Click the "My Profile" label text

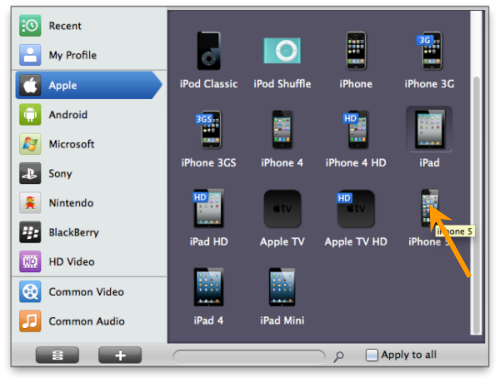[73, 55]
